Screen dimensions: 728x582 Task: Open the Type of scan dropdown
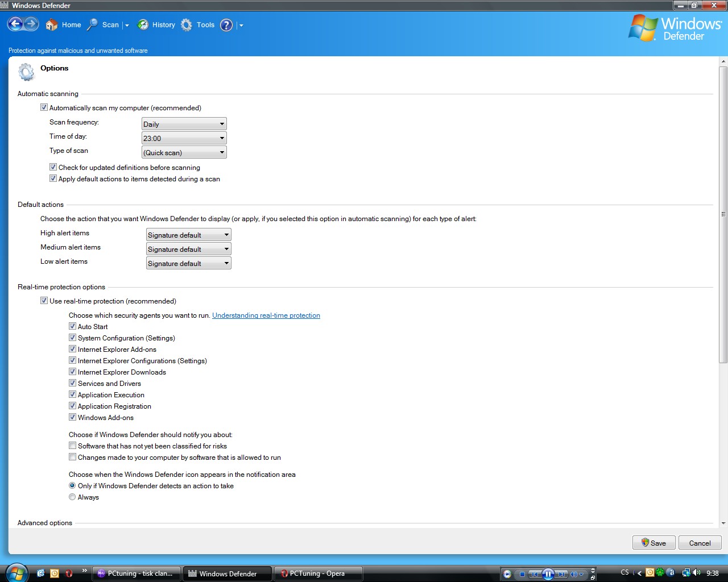click(184, 152)
